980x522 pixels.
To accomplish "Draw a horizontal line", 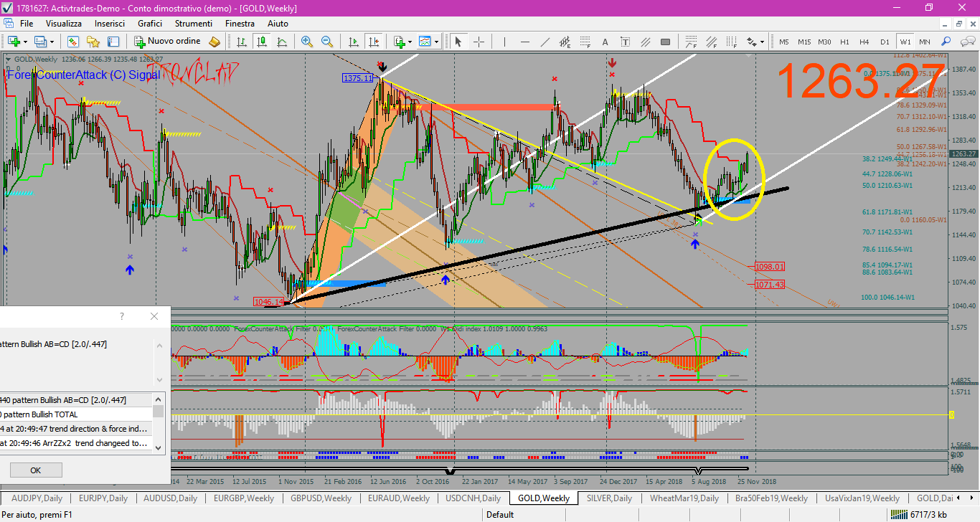I will (x=524, y=42).
